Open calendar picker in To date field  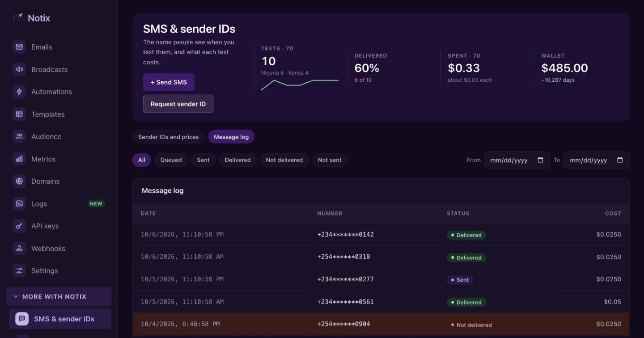pyautogui.click(x=620, y=160)
